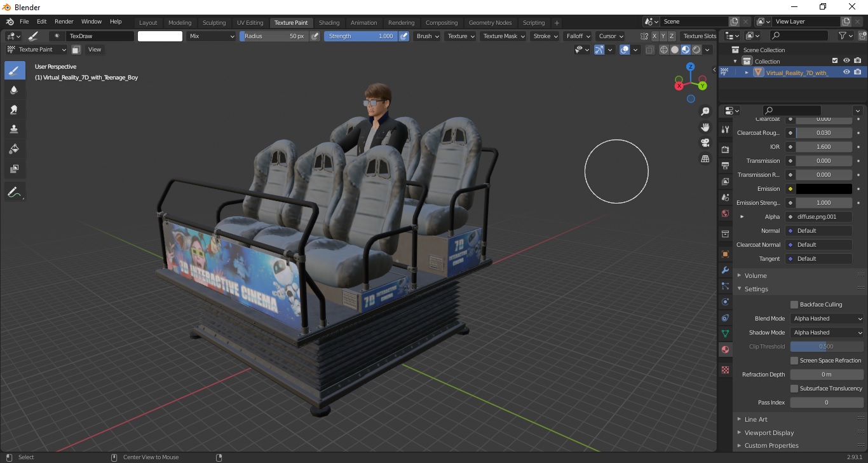
Task: Switch to the Shading workspace tab
Action: pos(329,23)
